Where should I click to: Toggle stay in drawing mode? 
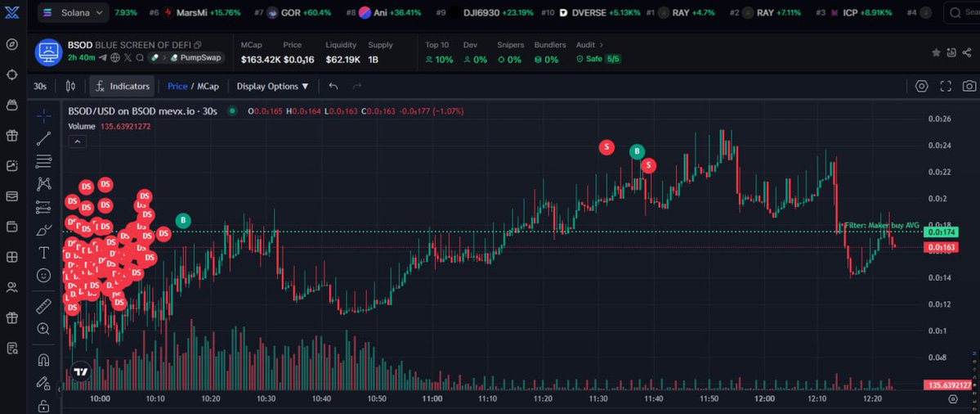tap(44, 382)
